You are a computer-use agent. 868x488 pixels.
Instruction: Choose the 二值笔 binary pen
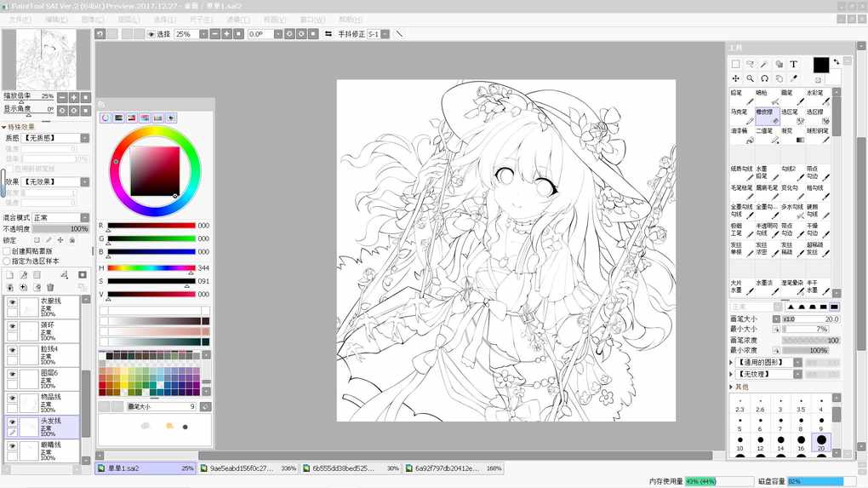point(768,135)
